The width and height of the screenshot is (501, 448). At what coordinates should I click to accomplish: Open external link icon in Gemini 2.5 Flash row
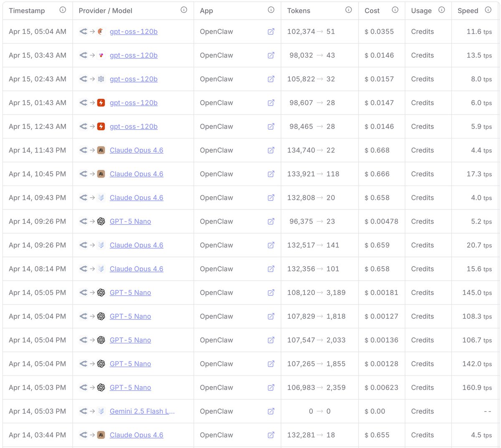point(271,411)
